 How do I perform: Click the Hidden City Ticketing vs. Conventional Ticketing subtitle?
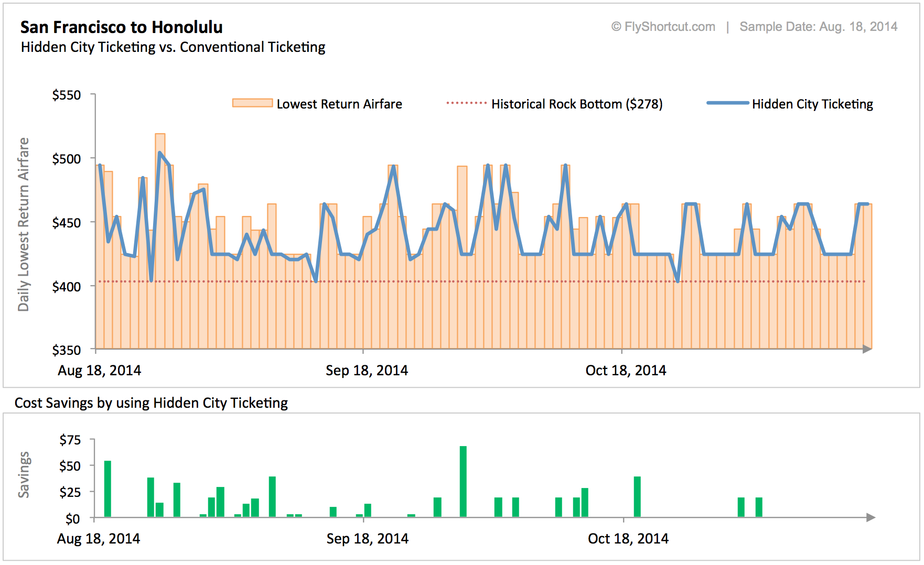173,47
